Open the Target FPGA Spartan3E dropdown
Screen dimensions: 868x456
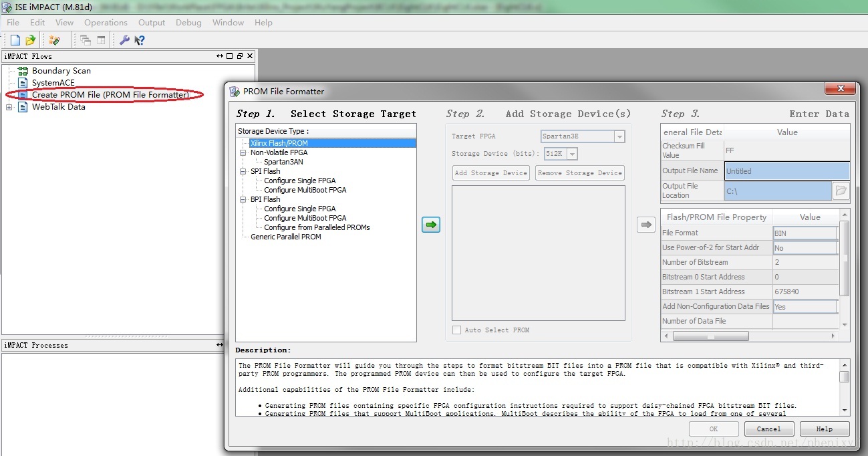click(619, 136)
